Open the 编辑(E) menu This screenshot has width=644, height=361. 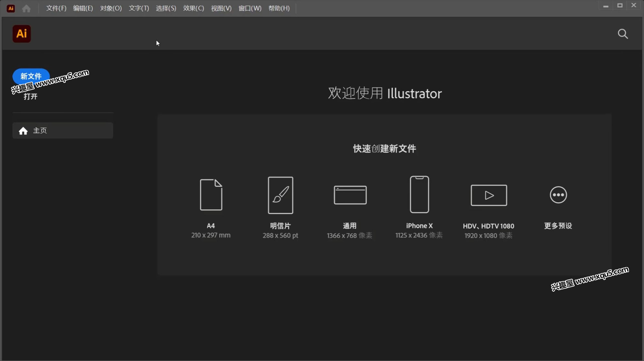pyautogui.click(x=83, y=8)
